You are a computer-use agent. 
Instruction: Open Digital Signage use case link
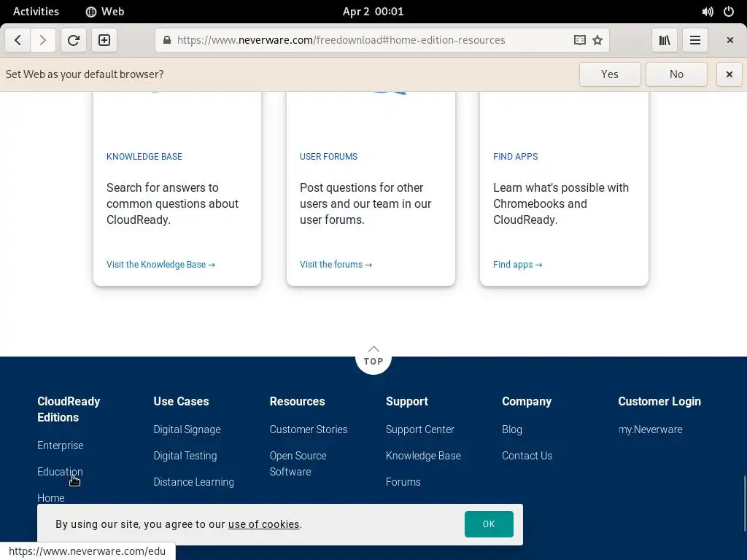[x=187, y=429]
